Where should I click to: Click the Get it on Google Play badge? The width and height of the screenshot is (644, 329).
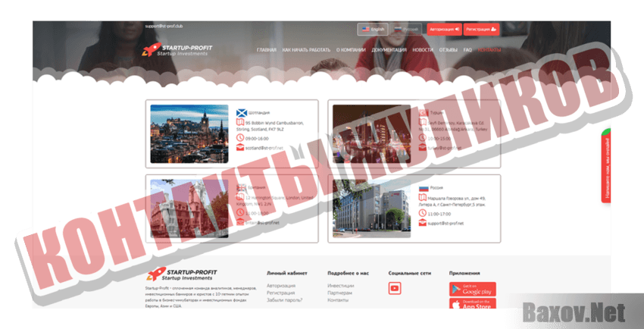click(473, 289)
